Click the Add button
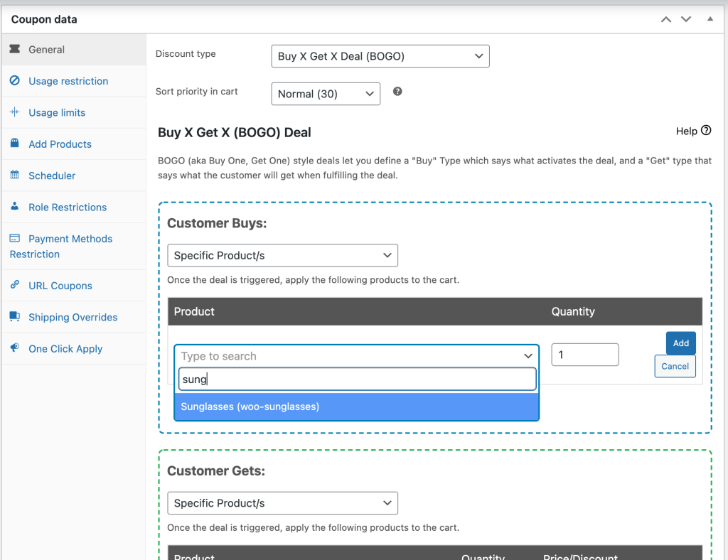 click(680, 343)
